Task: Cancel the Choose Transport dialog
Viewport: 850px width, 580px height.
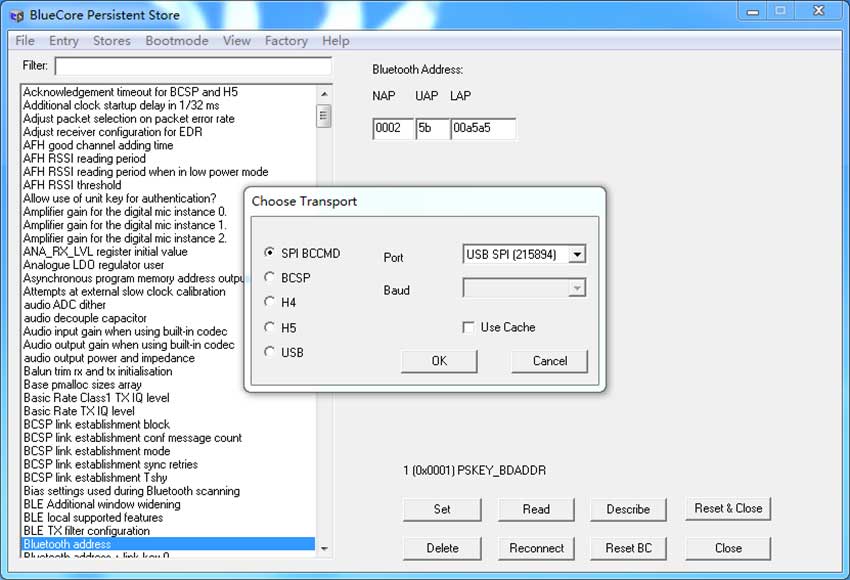Action: pos(549,361)
